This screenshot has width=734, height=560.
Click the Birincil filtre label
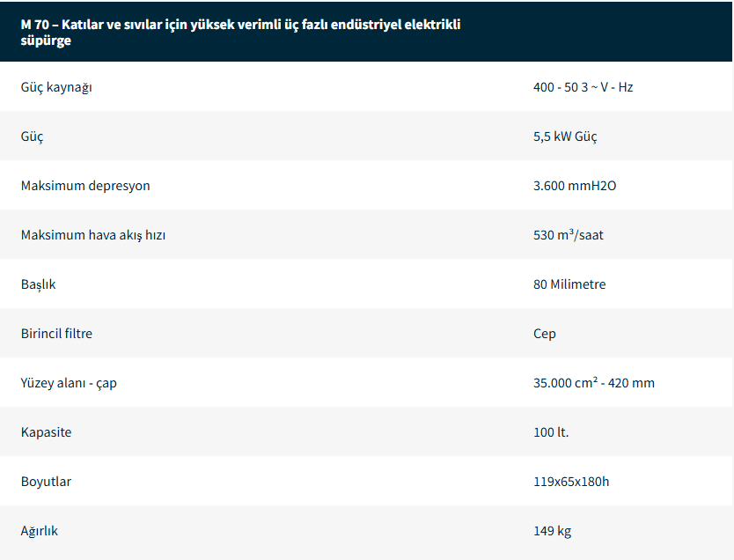click(x=56, y=334)
